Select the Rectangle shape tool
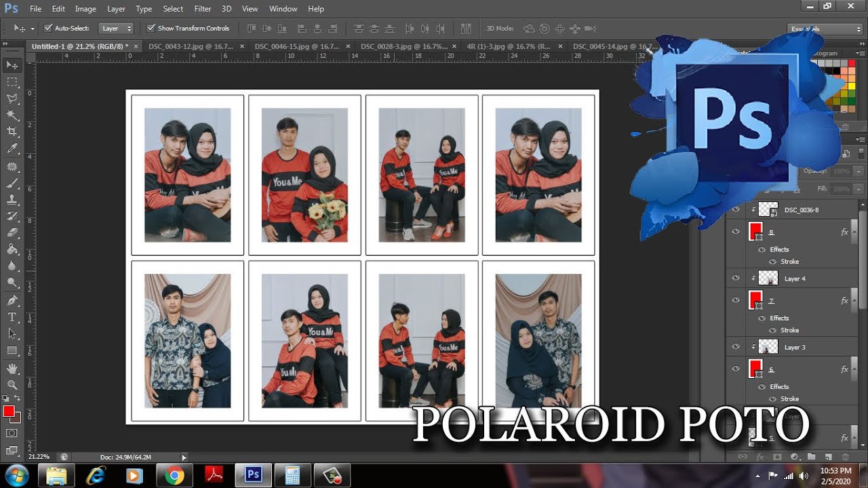This screenshot has height=488, width=868. [x=12, y=350]
